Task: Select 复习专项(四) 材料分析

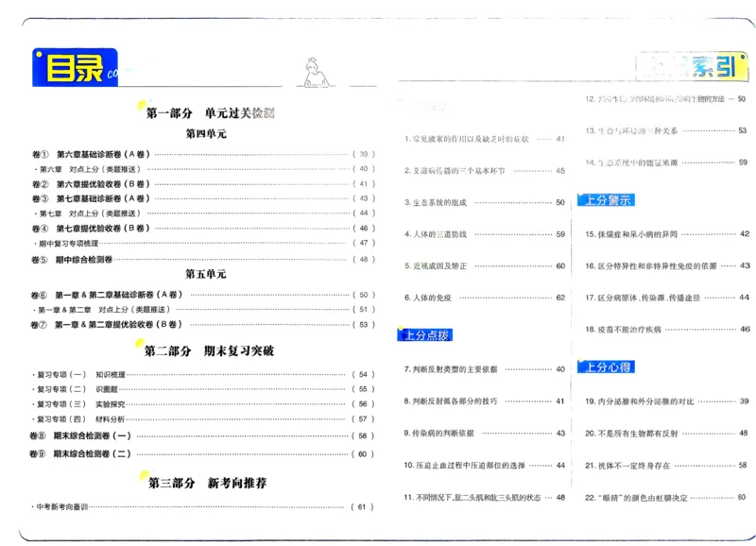Action: click(x=202, y=418)
